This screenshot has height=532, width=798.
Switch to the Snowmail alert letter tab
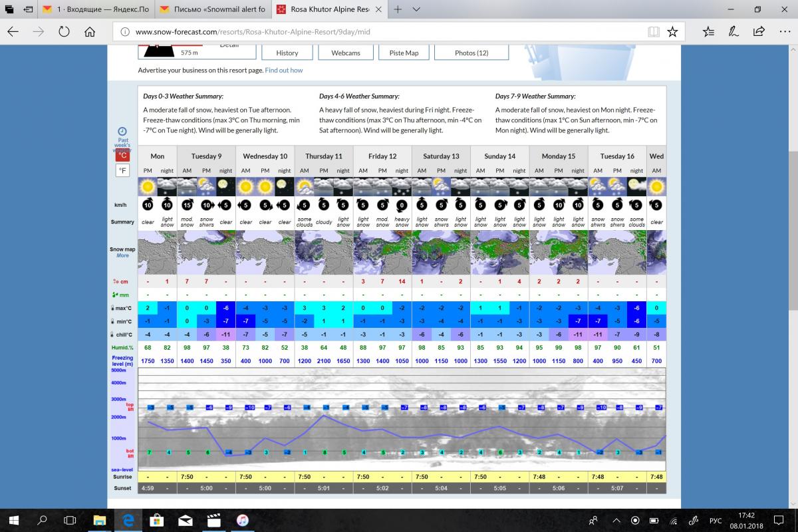[213, 9]
